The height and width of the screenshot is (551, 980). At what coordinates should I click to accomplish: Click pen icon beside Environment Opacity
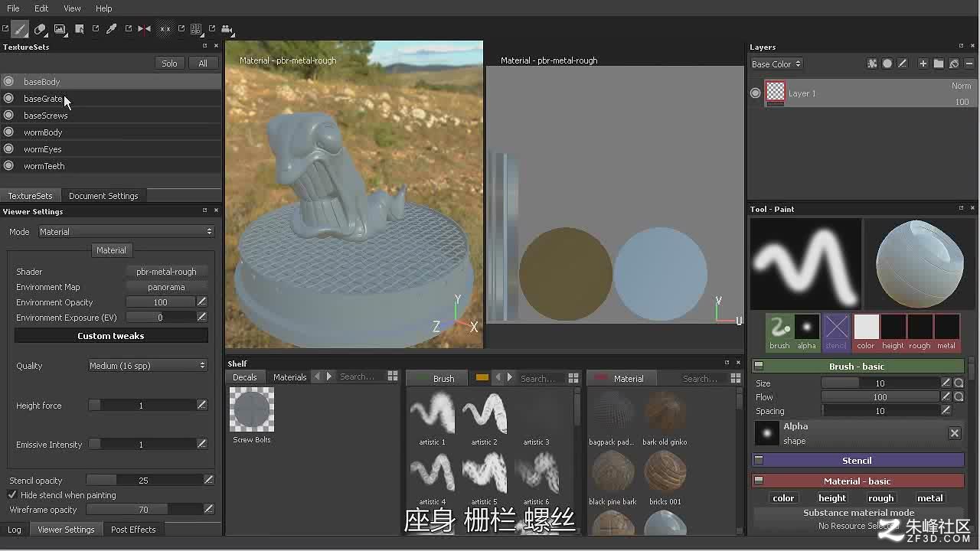pyautogui.click(x=202, y=302)
